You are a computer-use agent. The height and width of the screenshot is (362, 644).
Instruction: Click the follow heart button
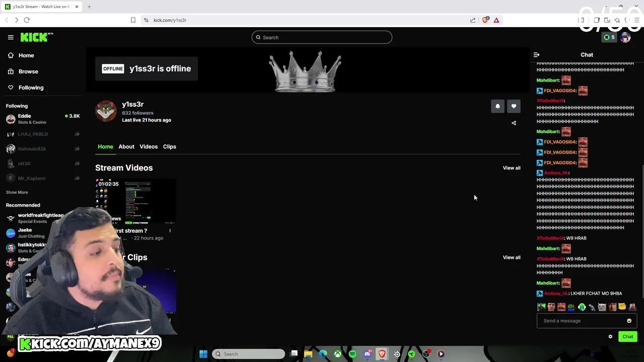pyautogui.click(x=514, y=106)
